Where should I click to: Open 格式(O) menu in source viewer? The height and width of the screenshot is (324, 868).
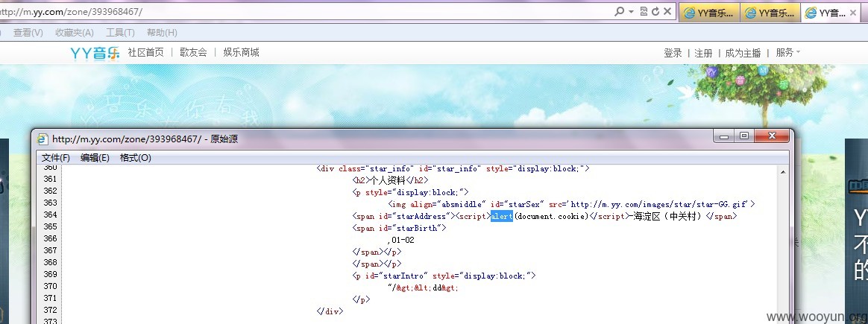tap(136, 158)
